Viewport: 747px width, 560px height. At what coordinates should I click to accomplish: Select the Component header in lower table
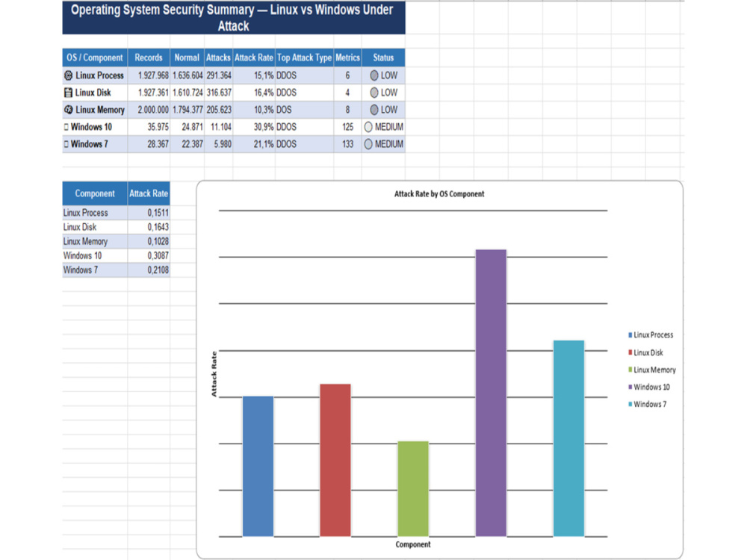pyautogui.click(x=95, y=194)
